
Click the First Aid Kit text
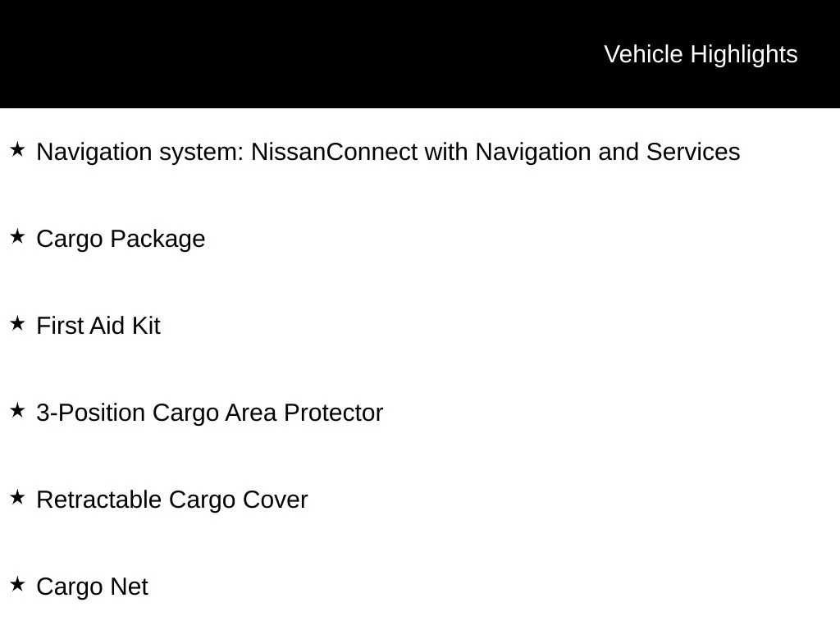(x=98, y=326)
